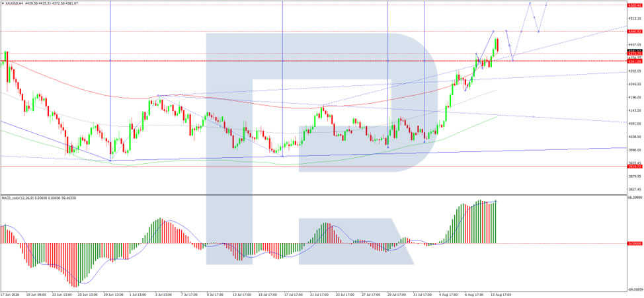Viewport: 644px width, 298px height.
Task: Select the red 4460.82 price level label
Action: click(x=635, y=31)
